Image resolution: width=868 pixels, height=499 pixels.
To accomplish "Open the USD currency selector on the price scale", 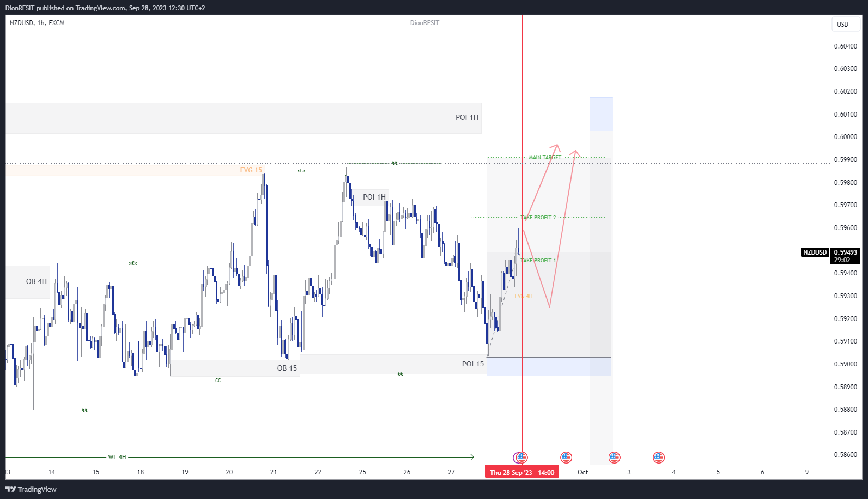I will (x=846, y=24).
